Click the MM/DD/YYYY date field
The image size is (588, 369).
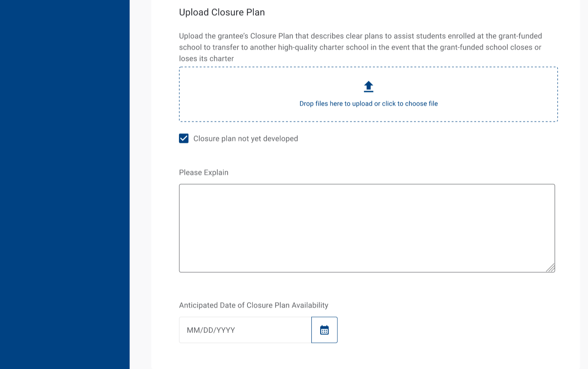(245, 330)
